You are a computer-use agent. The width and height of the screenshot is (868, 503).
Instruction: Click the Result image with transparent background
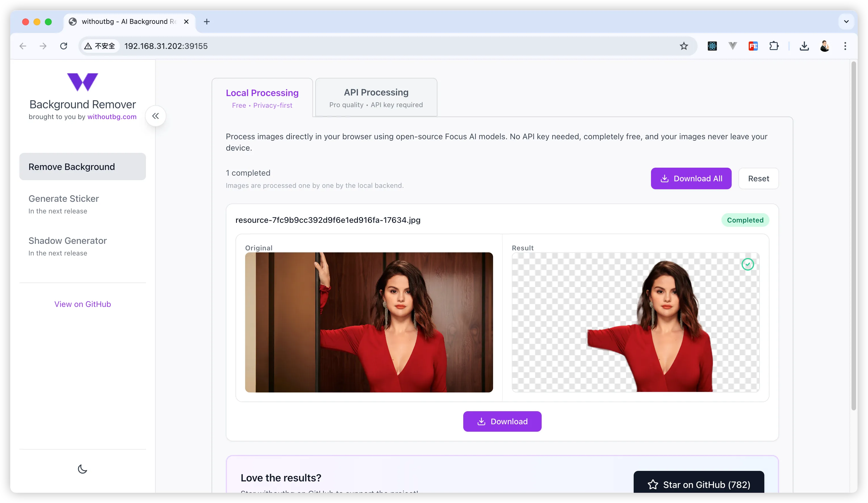pyautogui.click(x=635, y=323)
